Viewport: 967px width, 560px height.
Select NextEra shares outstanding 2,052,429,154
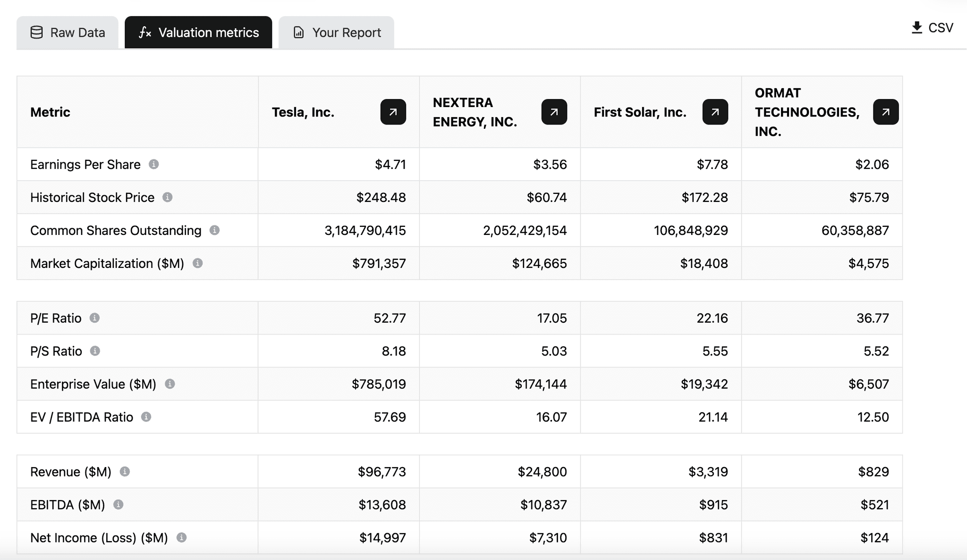(525, 231)
